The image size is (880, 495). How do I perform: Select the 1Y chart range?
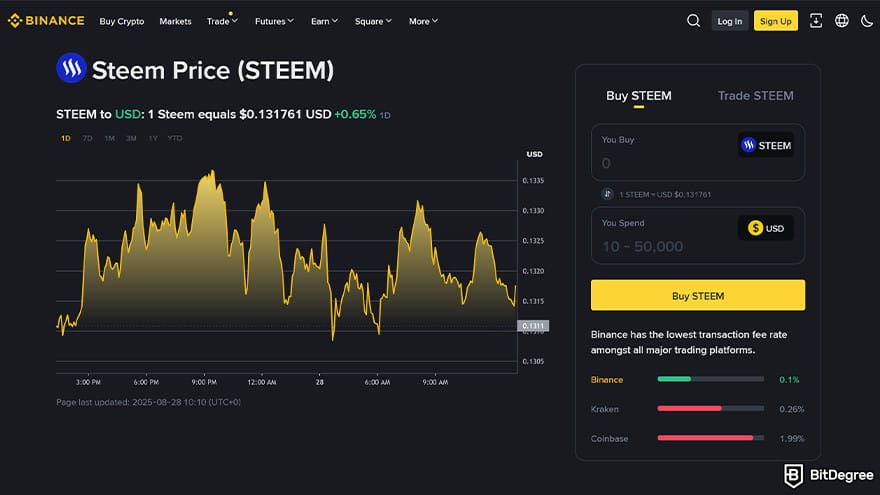[x=153, y=138]
